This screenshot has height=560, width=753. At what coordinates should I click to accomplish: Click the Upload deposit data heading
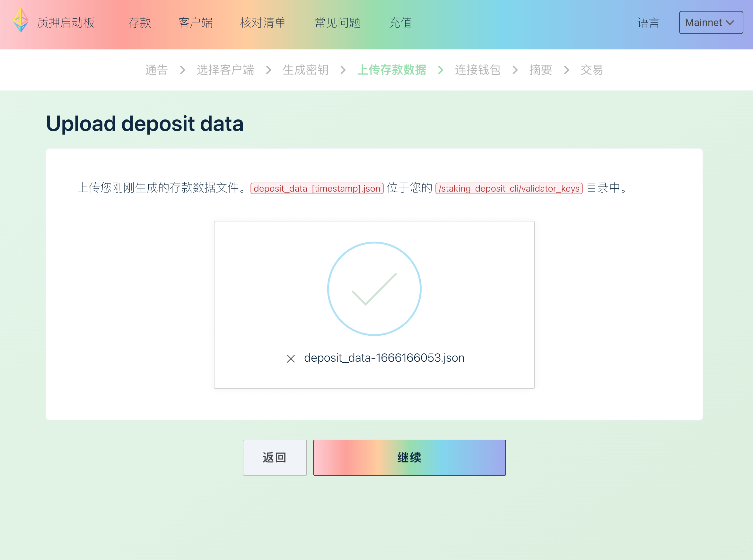pos(145,123)
